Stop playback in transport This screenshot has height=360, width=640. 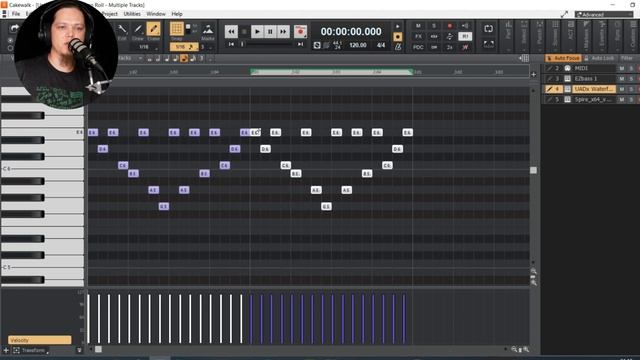[x=244, y=31]
